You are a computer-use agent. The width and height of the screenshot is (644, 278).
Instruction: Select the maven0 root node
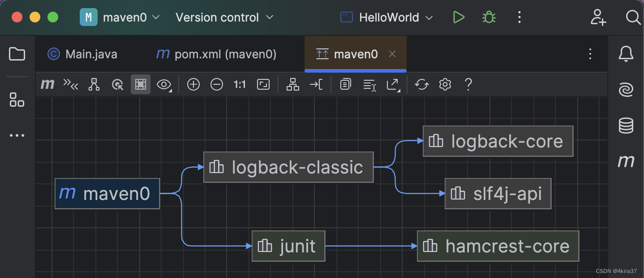pos(107,194)
